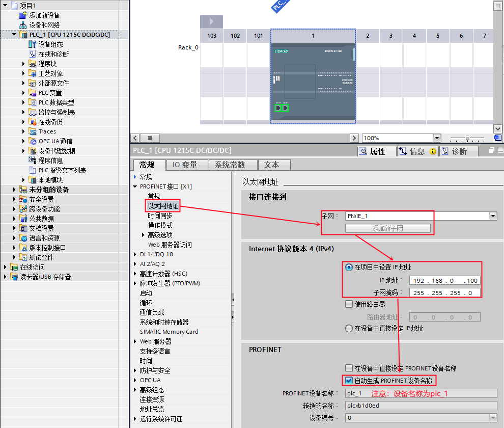Click the scroll down arrow of device view

497,129
